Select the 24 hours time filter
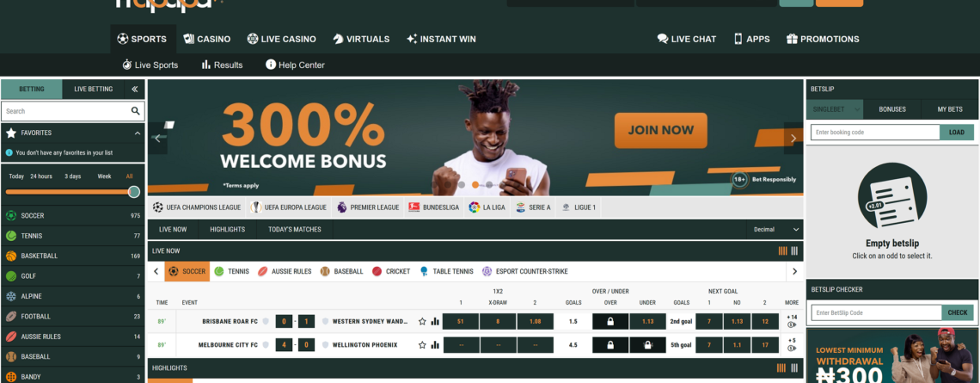Image resolution: width=980 pixels, height=383 pixels. click(x=41, y=176)
